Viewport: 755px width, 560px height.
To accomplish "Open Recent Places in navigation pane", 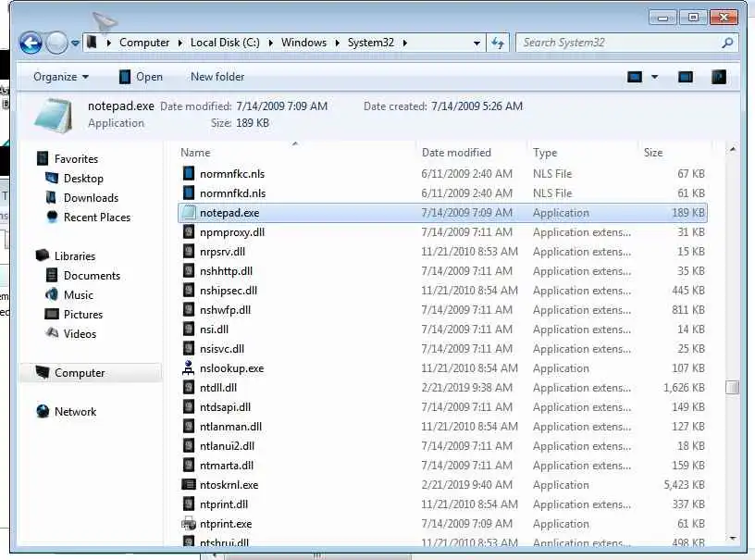I will coord(97,218).
